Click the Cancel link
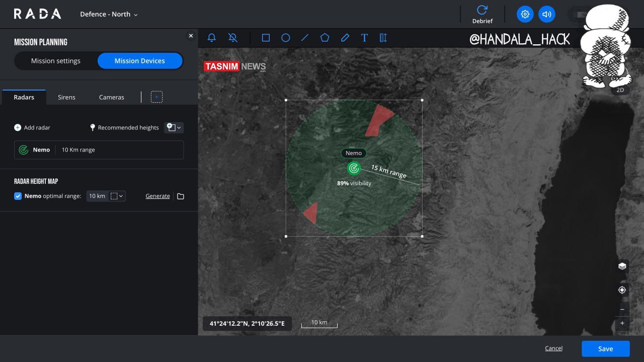Screen dimensions: 644x362 (553, 348)
